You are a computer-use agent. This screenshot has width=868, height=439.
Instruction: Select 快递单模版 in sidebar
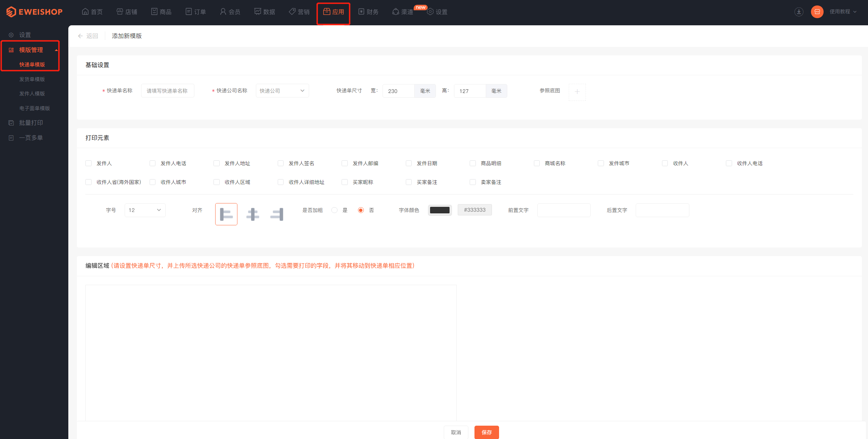[32, 64]
